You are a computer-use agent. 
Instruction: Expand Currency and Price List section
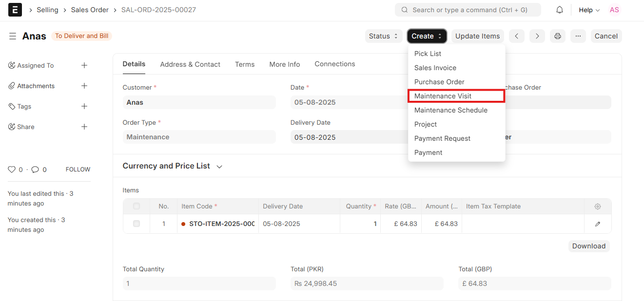pyautogui.click(x=173, y=166)
